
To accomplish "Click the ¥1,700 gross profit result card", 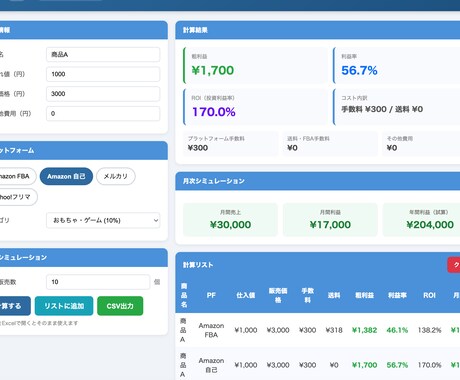I will click(255, 65).
